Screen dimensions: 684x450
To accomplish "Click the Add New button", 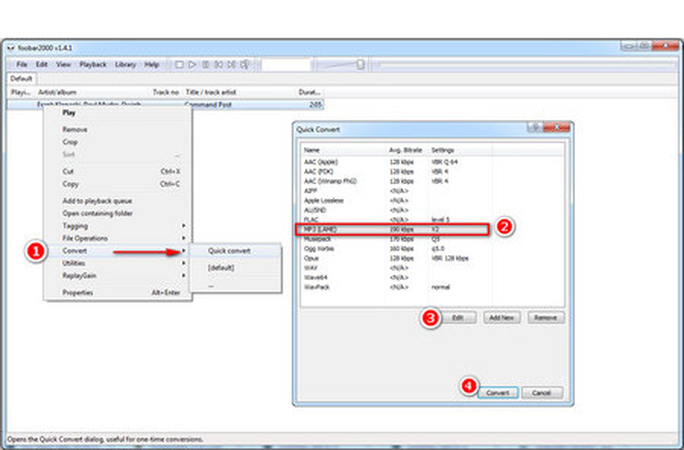I will click(x=502, y=318).
